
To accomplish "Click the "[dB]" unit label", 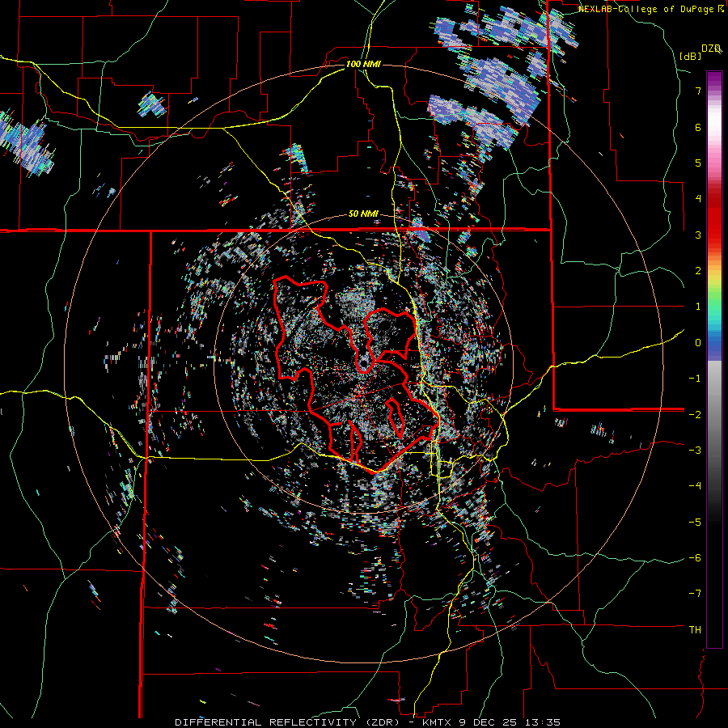I will [691, 56].
